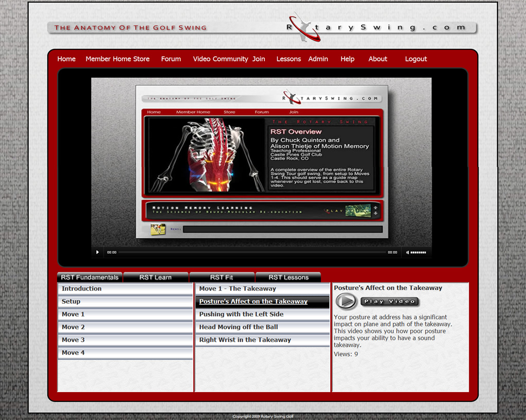Select the RST Lessons tab
Screen dimensions: 526x420
click(x=288, y=277)
